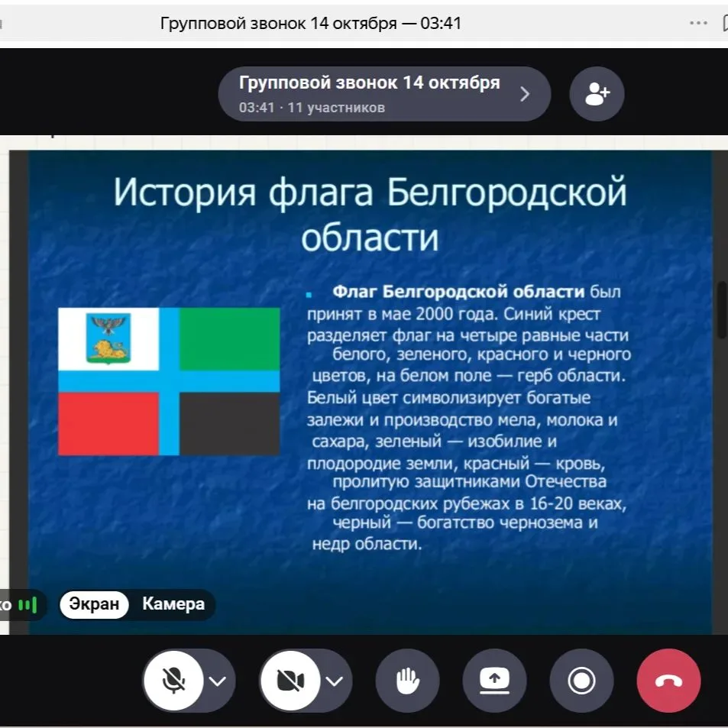
Task: Click the speaker audio level indicator
Action: [28, 605]
